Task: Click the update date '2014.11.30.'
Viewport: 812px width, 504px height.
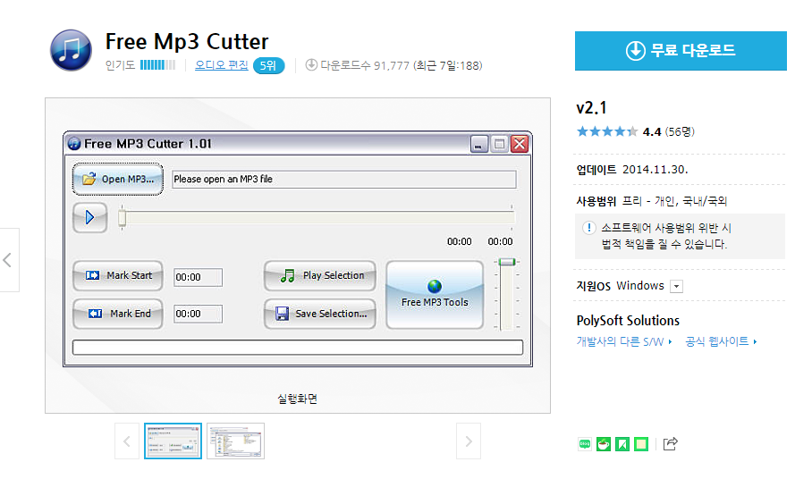Action: [656, 170]
